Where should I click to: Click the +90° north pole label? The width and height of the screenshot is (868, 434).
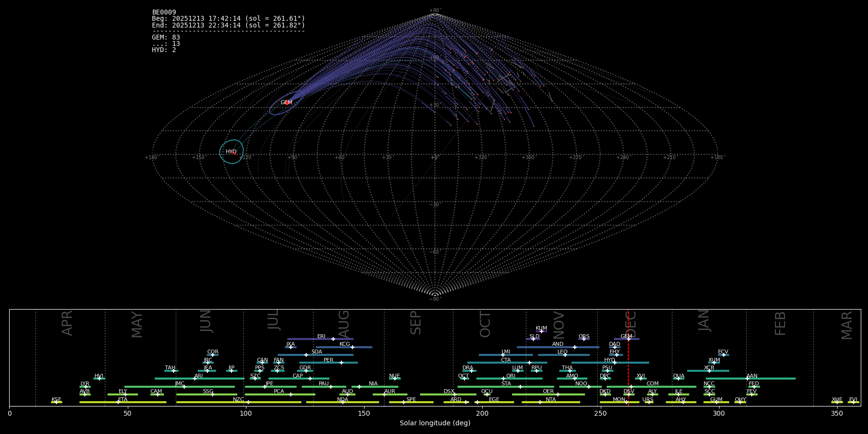click(x=435, y=10)
